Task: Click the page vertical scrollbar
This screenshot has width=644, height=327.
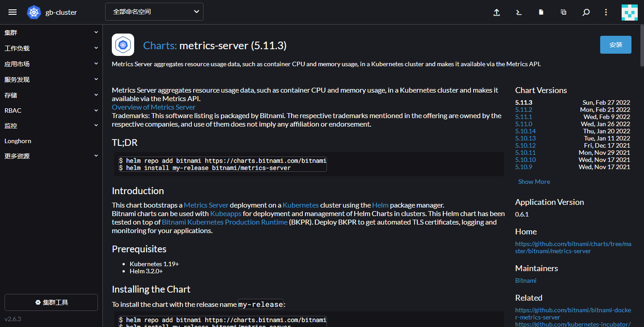Action: click(642, 45)
